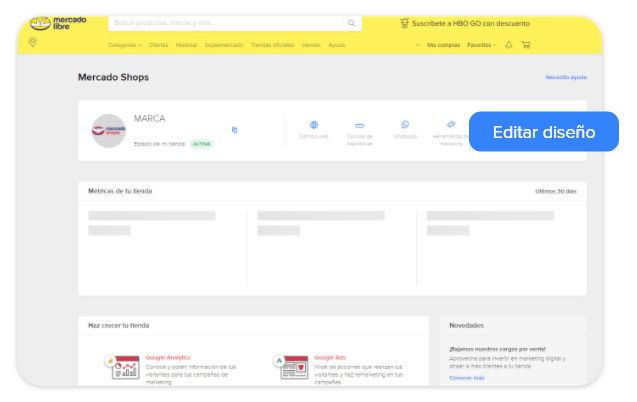Viewport: 637px width, 402px height.
Task: Click the Últimos 30 días label
Action: pyautogui.click(x=556, y=191)
